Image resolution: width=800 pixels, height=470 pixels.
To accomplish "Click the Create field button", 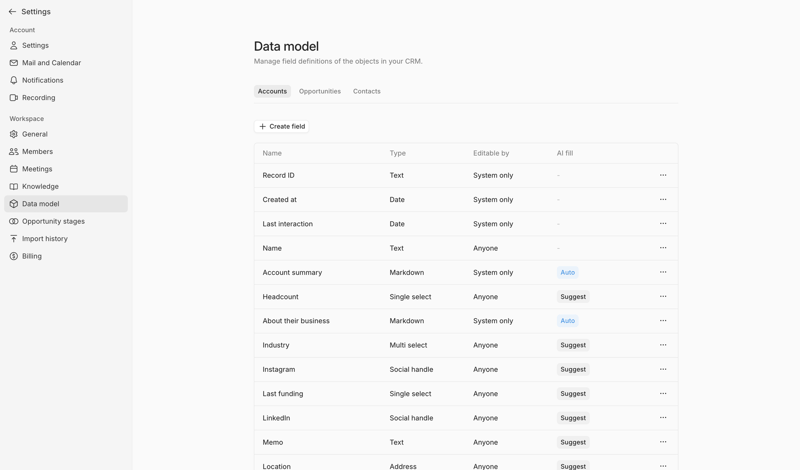I will tap(282, 127).
